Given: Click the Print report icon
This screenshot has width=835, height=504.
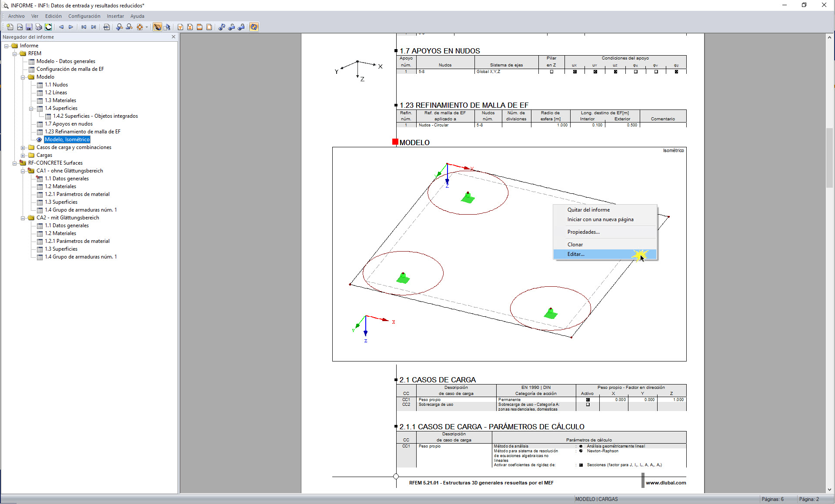Looking at the screenshot, I should coord(39,27).
